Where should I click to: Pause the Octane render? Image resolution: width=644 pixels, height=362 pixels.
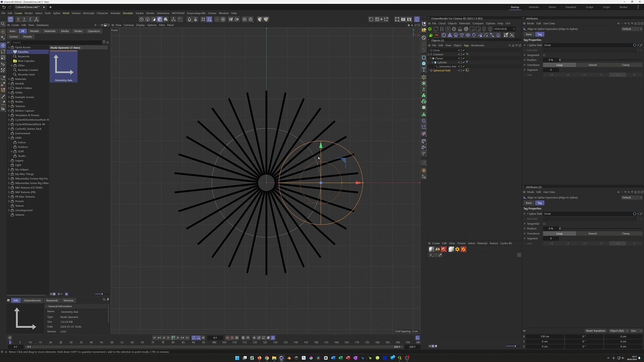pos(442,29)
